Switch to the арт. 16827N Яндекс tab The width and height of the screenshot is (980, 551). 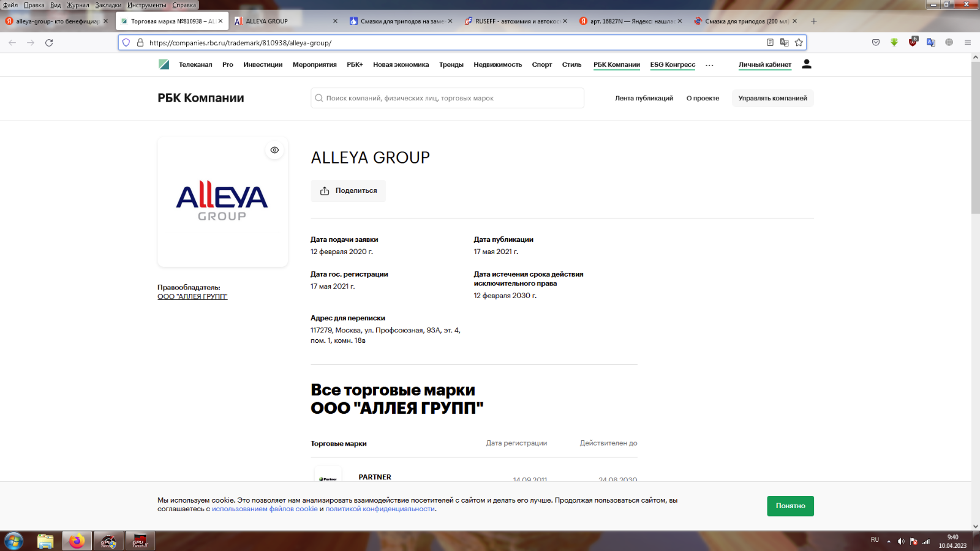point(631,21)
